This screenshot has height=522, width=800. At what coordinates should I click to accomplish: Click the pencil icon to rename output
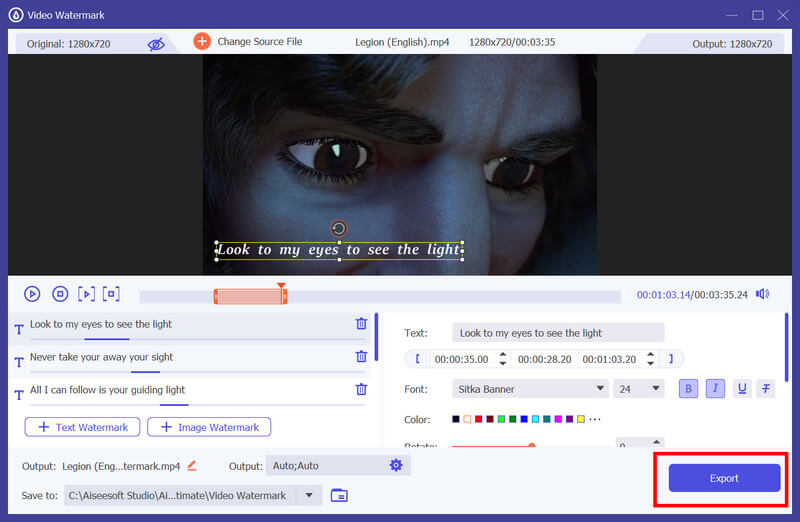[191, 465]
